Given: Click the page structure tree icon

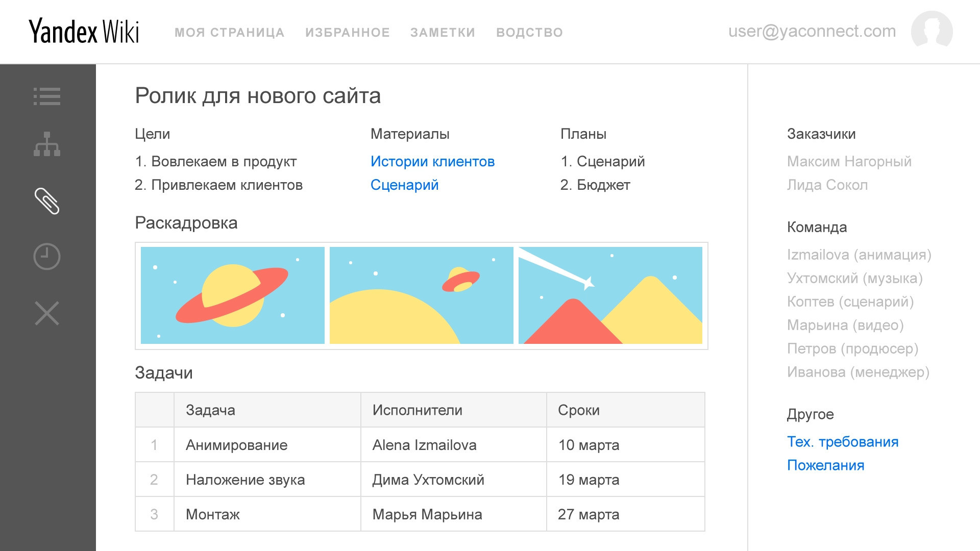Looking at the screenshot, I should [47, 144].
